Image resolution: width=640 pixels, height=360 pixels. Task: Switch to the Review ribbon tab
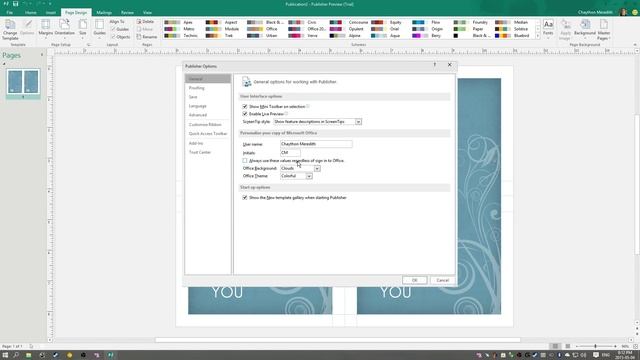pyautogui.click(x=127, y=13)
